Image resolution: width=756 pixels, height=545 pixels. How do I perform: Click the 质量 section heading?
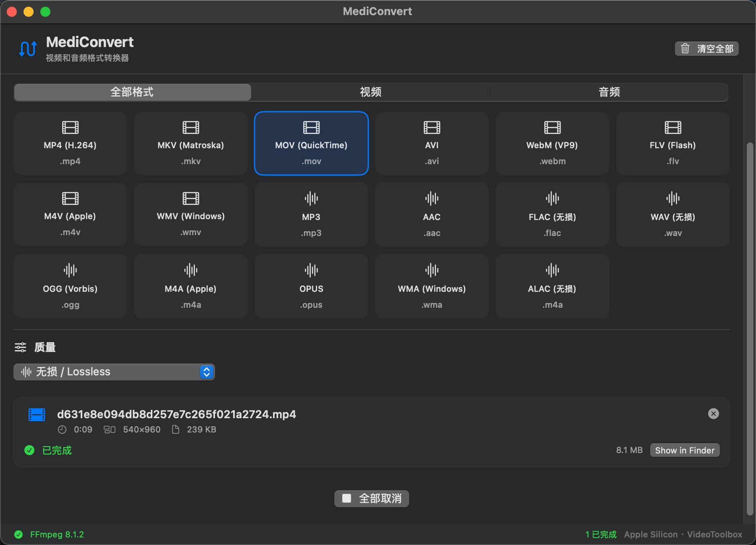coord(45,347)
